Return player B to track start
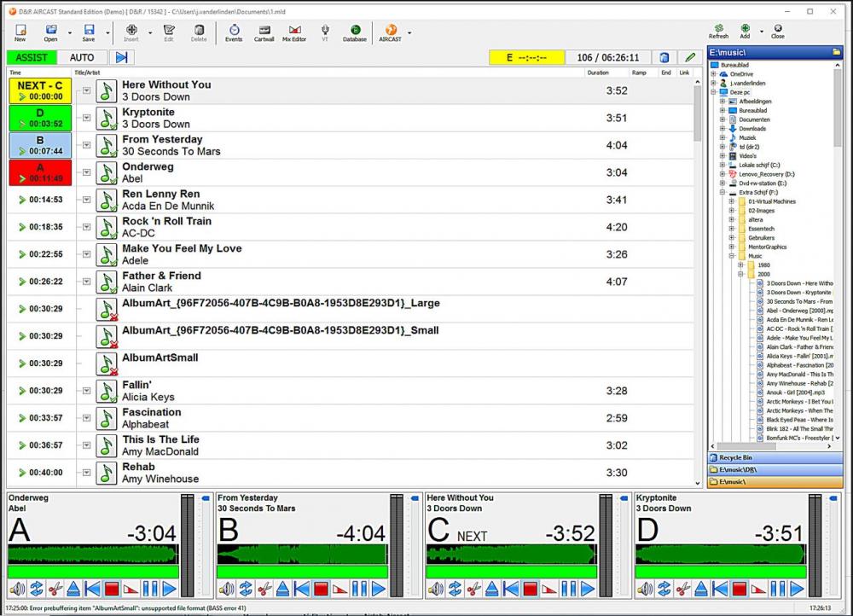The width and height of the screenshot is (853, 616). click(x=302, y=588)
